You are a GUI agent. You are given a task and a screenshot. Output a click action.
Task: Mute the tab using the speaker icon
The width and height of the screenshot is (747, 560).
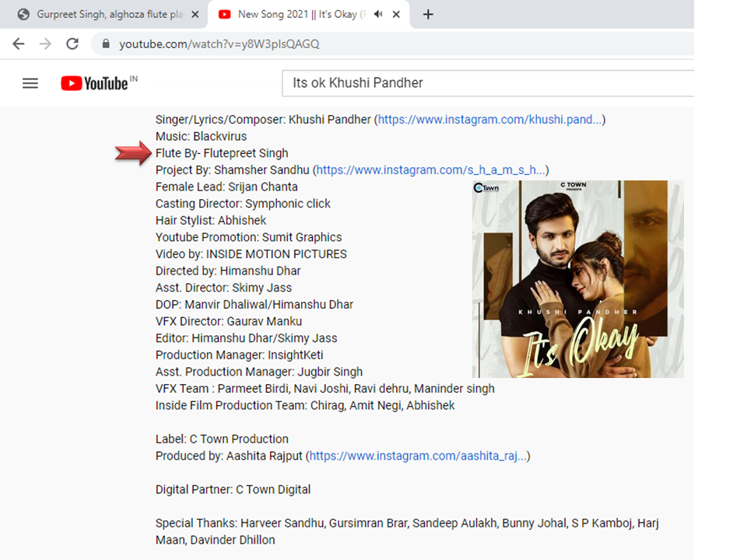tap(378, 14)
